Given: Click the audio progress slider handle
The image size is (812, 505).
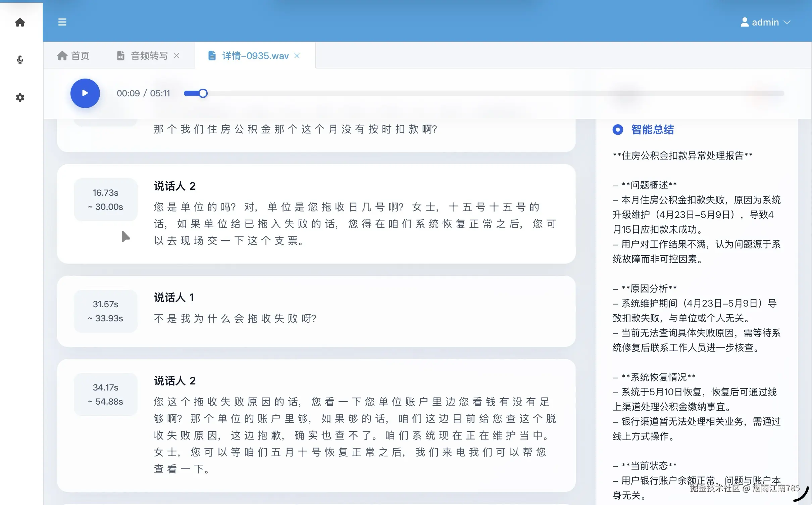Looking at the screenshot, I should (203, 93).
